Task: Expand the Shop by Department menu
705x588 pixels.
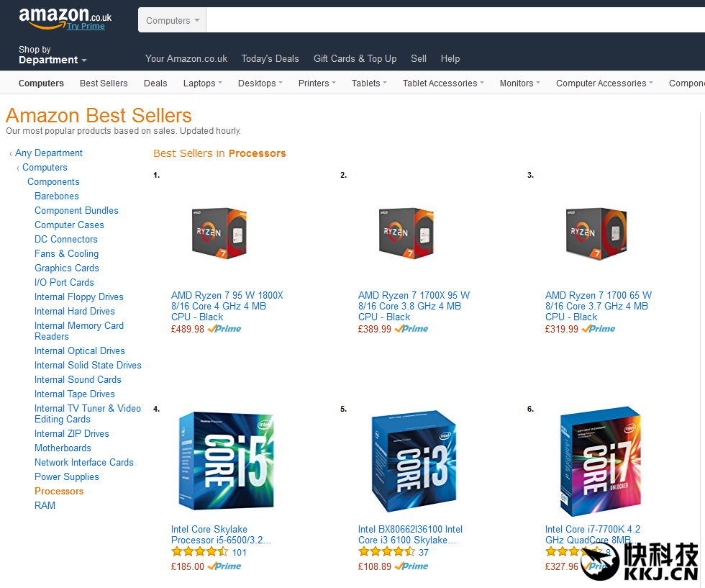Action: point(53,55)
